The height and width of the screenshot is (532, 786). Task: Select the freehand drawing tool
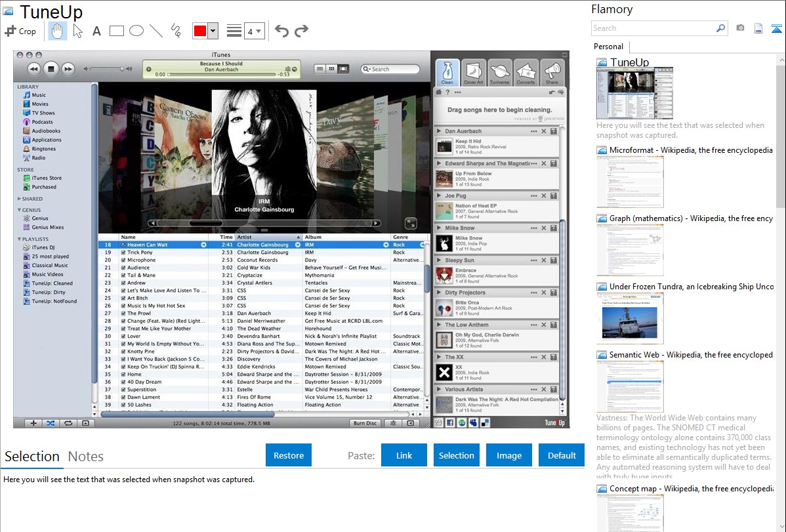click(x=176, y=31)
